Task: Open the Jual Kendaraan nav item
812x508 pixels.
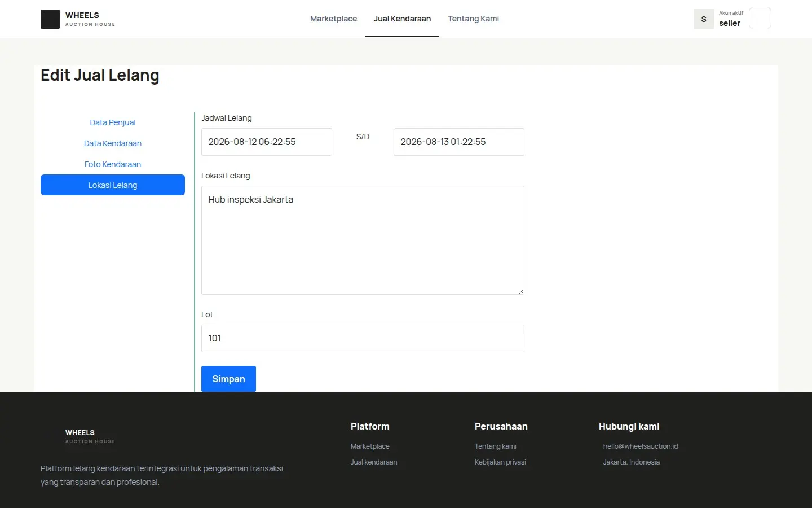Action: pos(402,19)
